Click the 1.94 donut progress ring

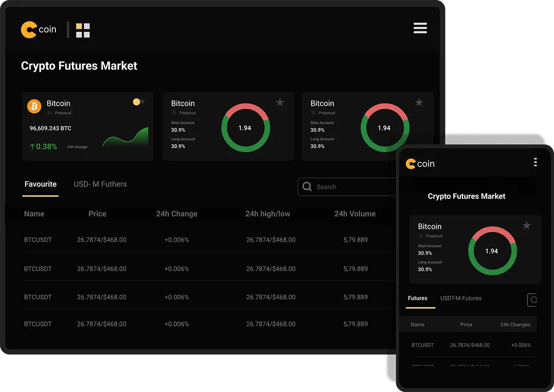[245, 127]
